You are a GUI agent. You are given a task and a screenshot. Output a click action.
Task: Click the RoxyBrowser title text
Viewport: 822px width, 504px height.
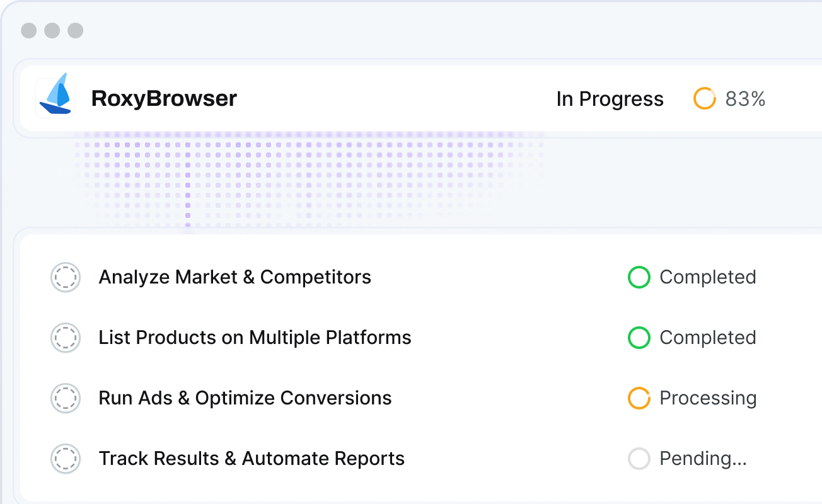[164, 99]
